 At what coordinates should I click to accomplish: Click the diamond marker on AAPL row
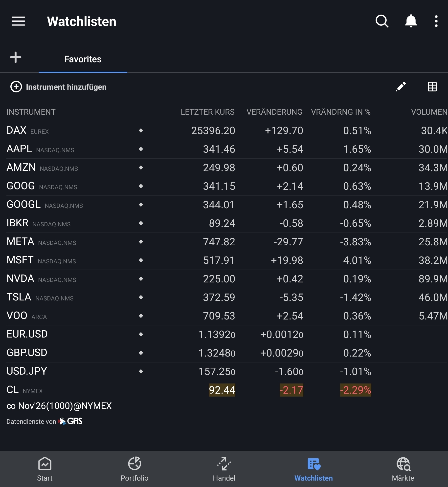pos(141,149)
